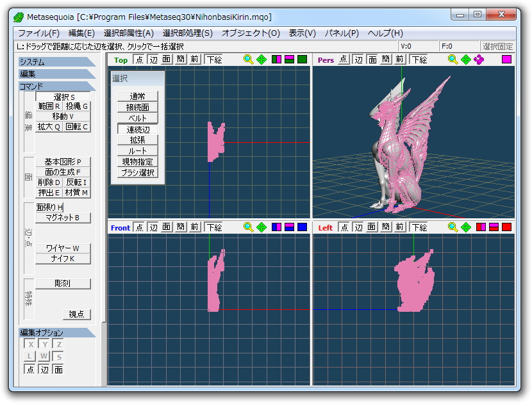Click solid magenta single-view icon in Pers view

click(506, 60)
